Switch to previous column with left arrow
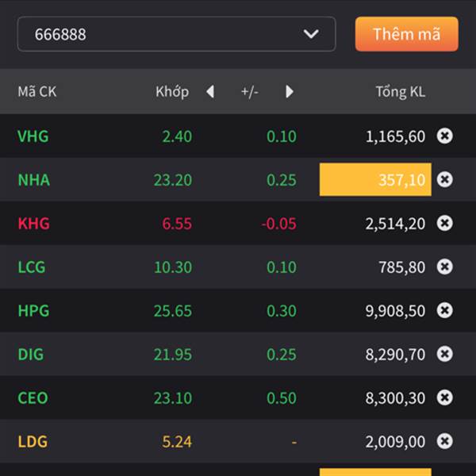The image size is (476, 476). coord(210,91)
